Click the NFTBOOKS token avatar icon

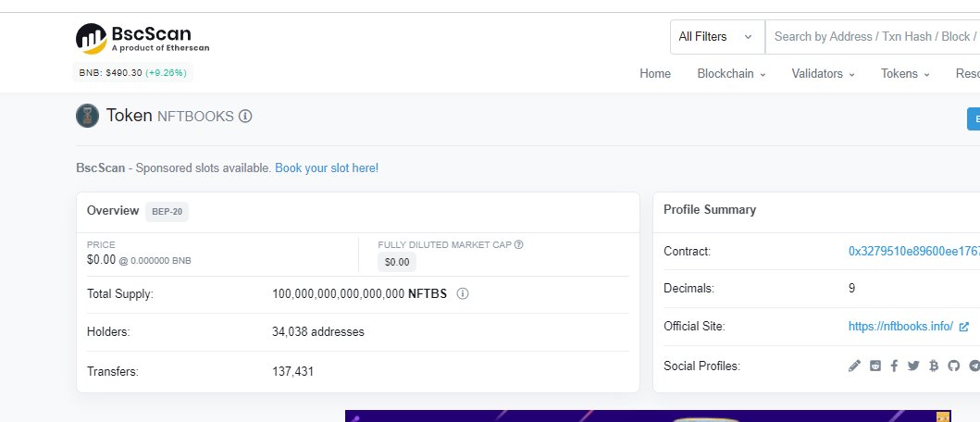click(88, 116)
